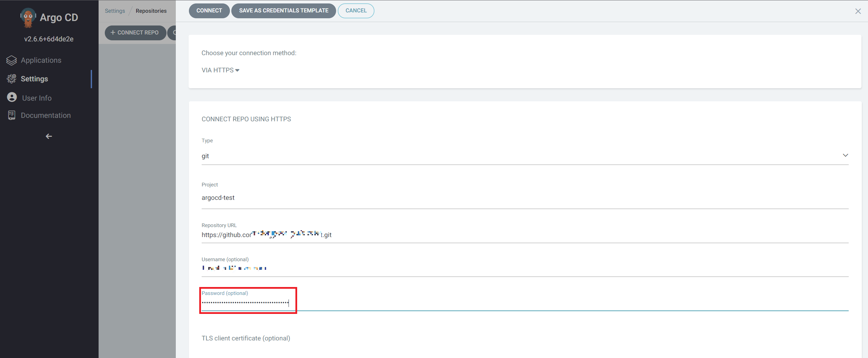Click the Documentation book icon
The image size is (868, 358).
(x=11, y=115)
